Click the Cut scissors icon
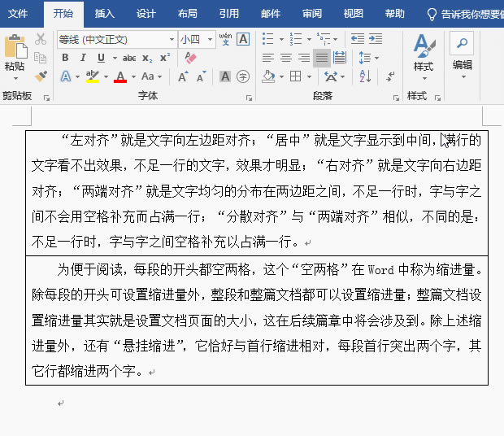Viewport: 504px width, 436px height. [41, 39]
